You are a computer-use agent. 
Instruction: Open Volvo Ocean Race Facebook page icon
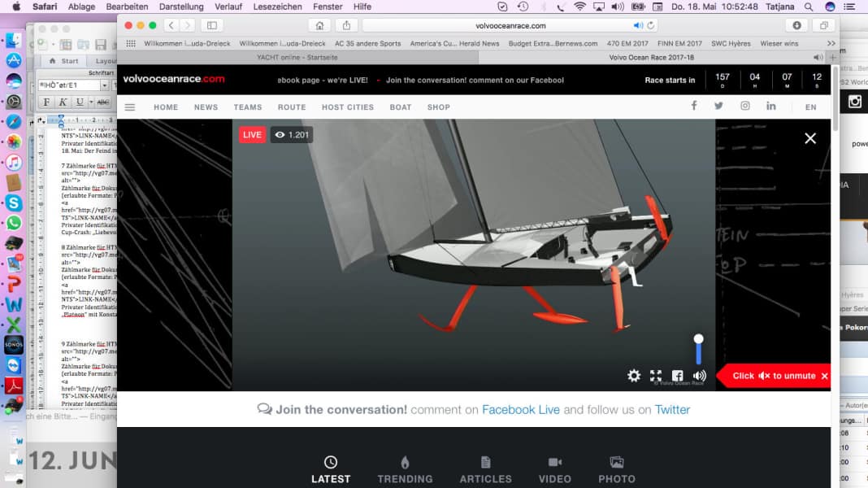click(x=693, y=106)
